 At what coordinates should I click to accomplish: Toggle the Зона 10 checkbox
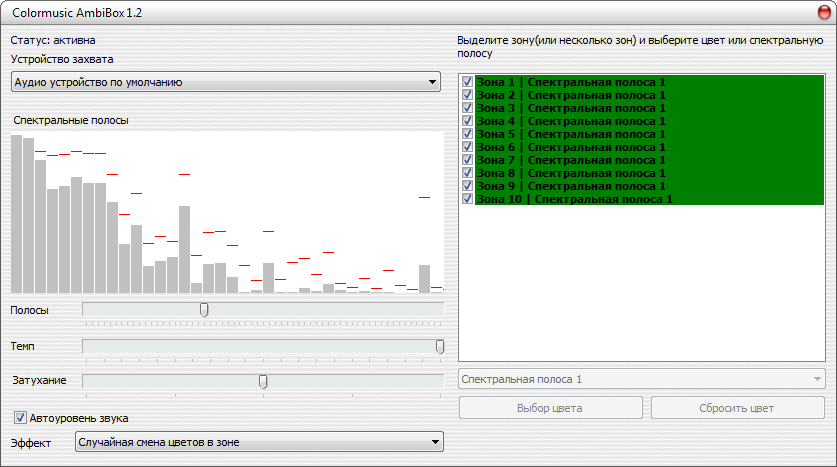(x=468, y=199)
